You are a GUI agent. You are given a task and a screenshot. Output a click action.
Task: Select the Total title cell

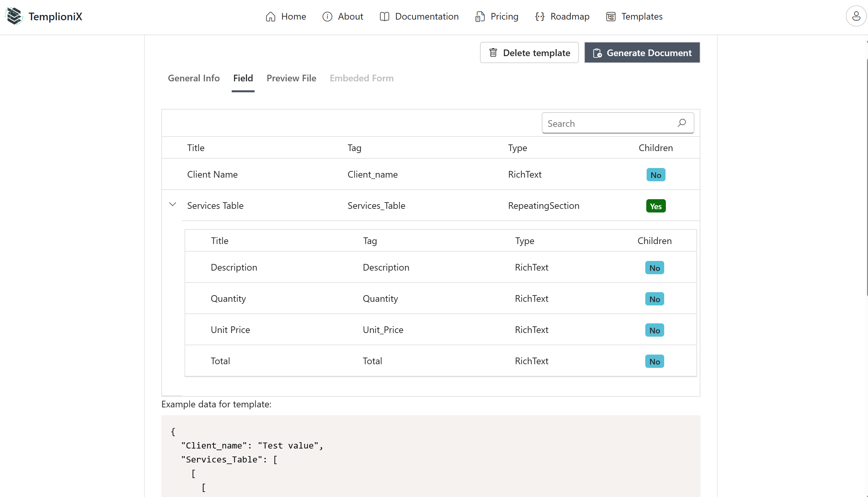[220, 361]
